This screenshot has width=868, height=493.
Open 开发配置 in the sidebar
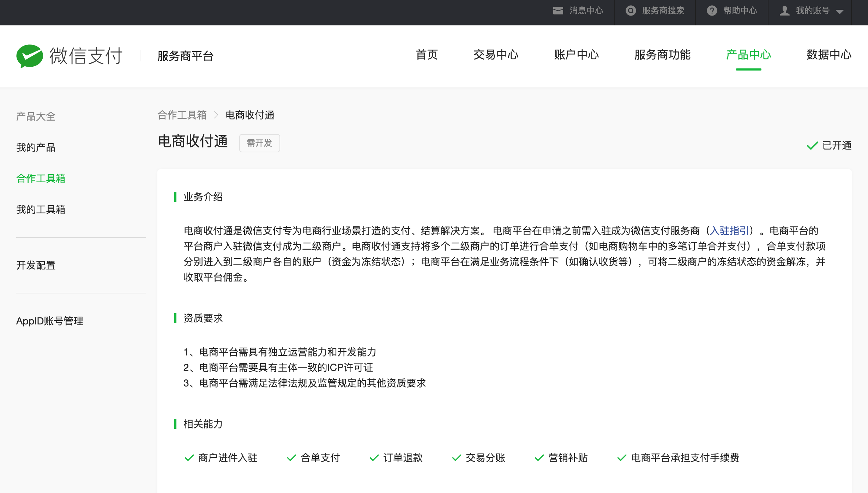pyautogui.click(x=36, y=265)
